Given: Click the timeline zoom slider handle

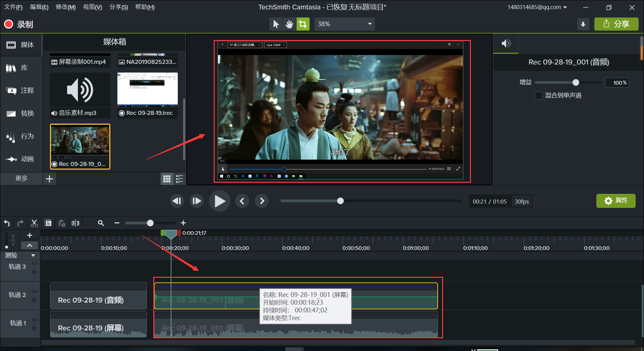Looking at the screenshot, I should 150,223.
